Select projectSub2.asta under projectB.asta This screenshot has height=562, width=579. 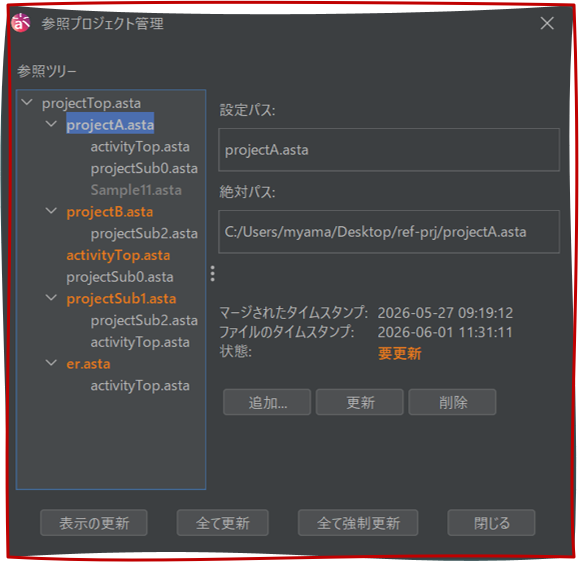(144, 234)
